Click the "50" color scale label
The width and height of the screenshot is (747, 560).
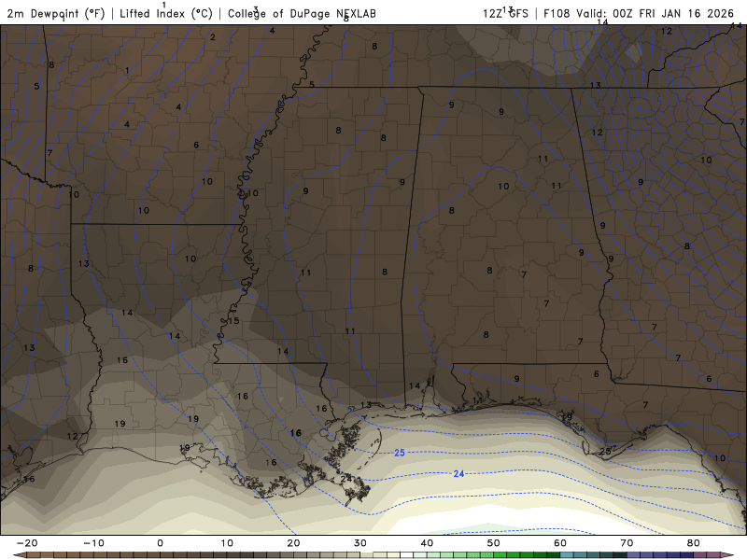pyautogui.click(x=494, y=543)
